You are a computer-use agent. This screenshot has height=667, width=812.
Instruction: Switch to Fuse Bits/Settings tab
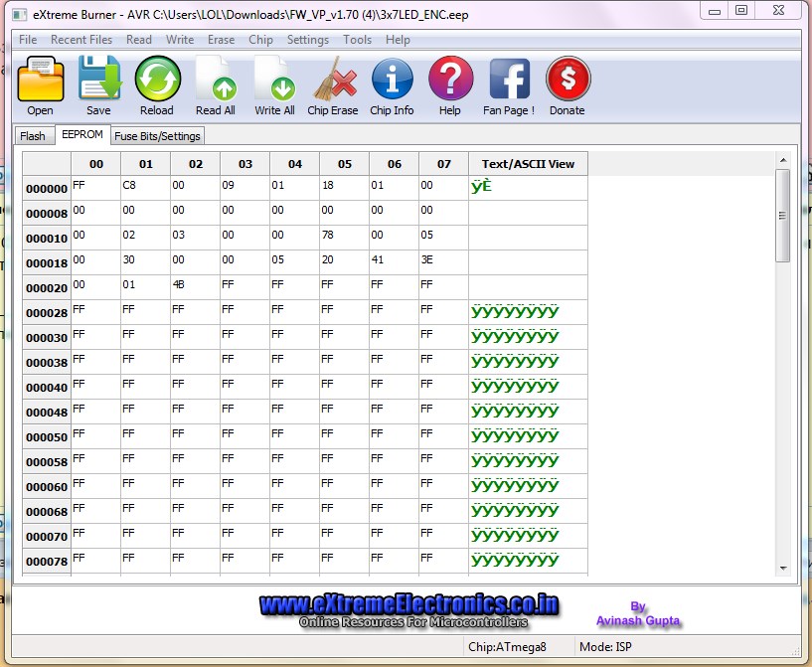(x=157, y=136)
